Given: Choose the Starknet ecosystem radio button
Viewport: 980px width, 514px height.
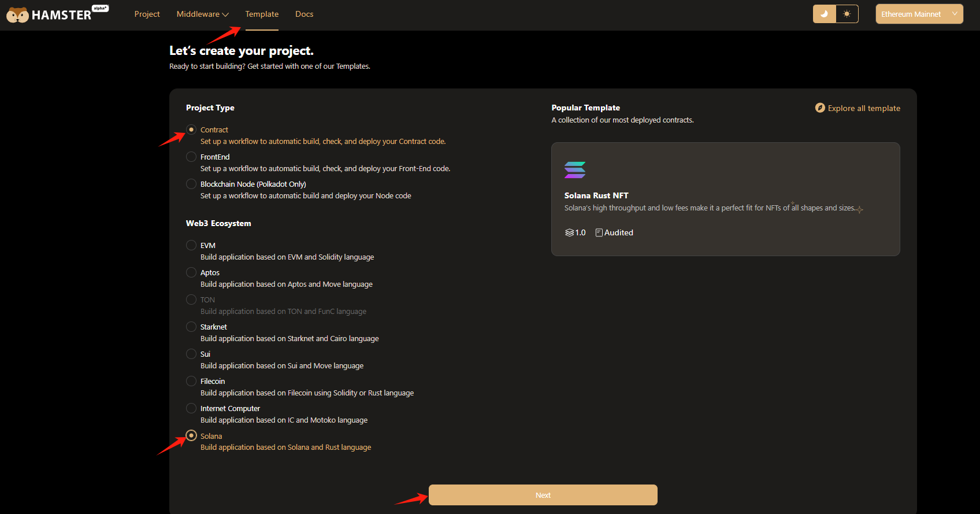Looking at the screenshot, I should (191, 327).
